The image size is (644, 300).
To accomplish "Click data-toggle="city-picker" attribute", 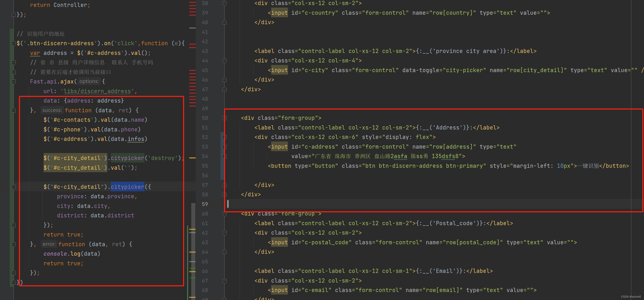I will [x=444, y=70].
